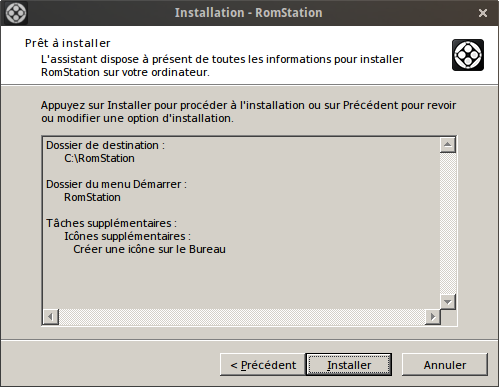Click the horizontal scrollbar track in summary box

coord(242,317)
